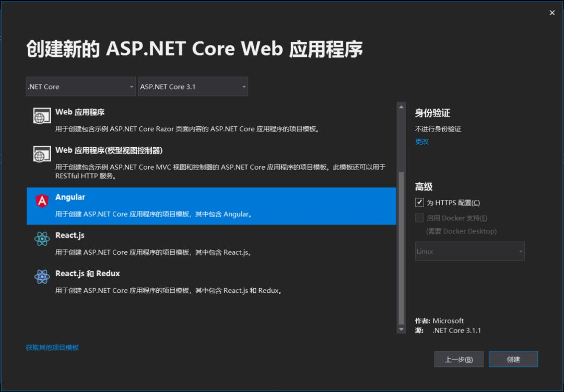The height and width of the screenshot is (392, 564).
Task: Click the description ending React.js 和 Redux。
Action: [169, 290]
